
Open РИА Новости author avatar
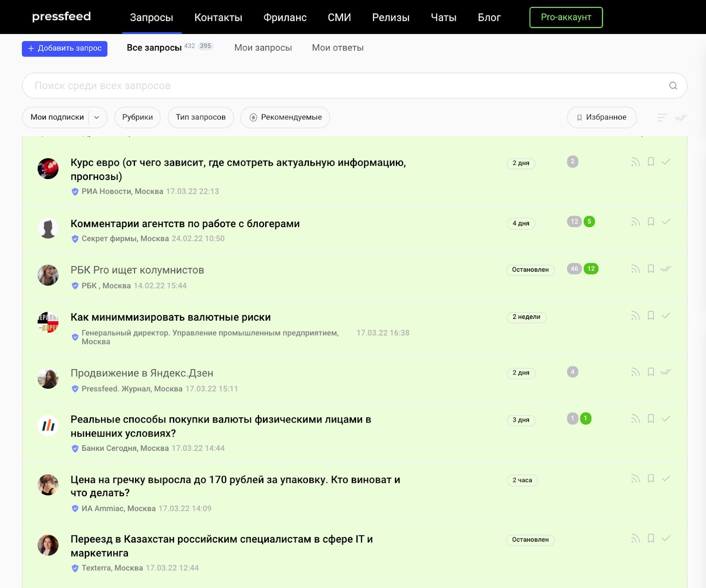(48, 169)
